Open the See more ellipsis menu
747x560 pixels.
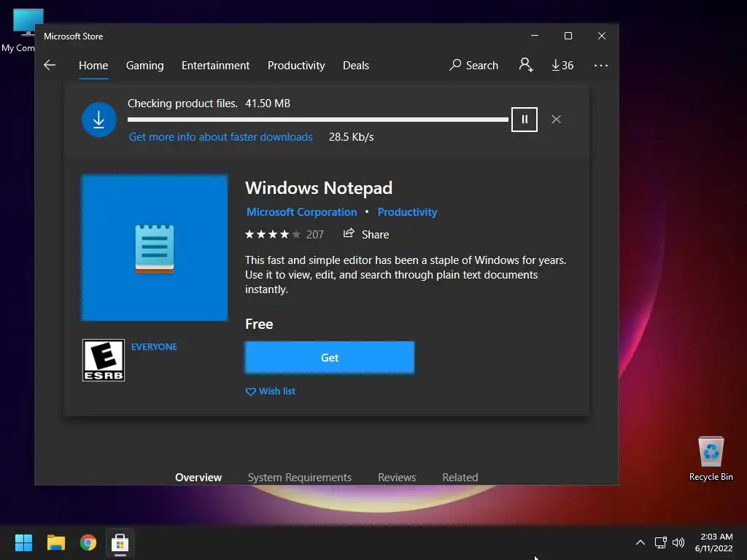pyautogui.click(x=601, y=65)
